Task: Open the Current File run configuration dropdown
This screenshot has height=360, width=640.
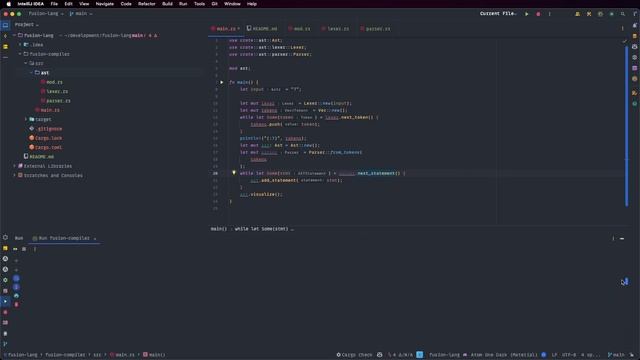Action: (x=498, y=13)
